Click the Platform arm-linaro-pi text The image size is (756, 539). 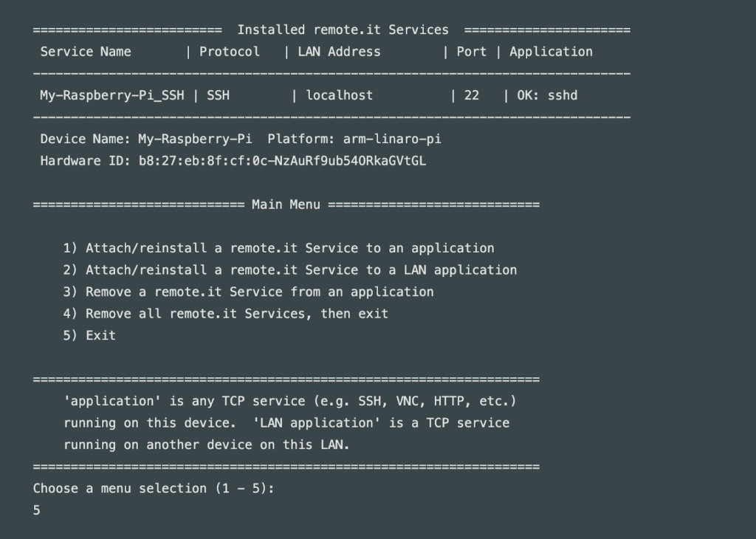point(354,140)
